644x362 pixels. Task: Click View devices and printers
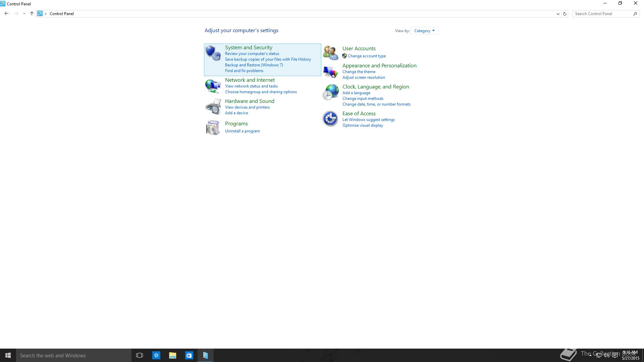247,107
